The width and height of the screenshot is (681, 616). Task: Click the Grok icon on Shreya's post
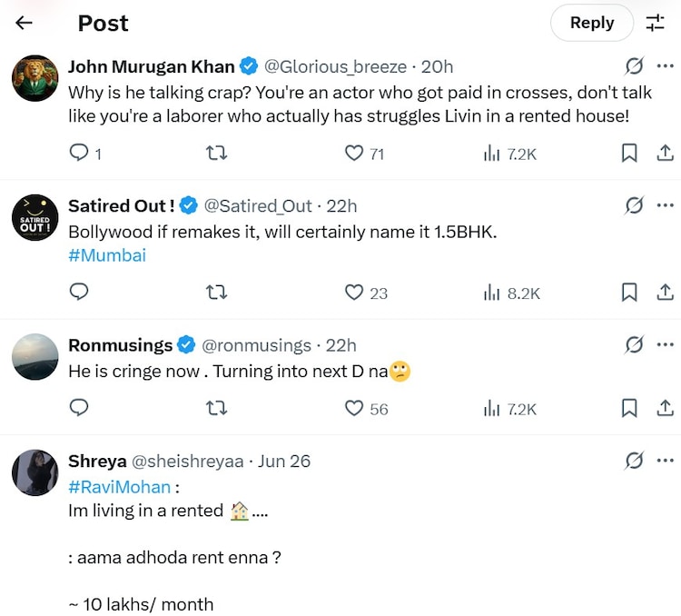[x=635, y=462]
